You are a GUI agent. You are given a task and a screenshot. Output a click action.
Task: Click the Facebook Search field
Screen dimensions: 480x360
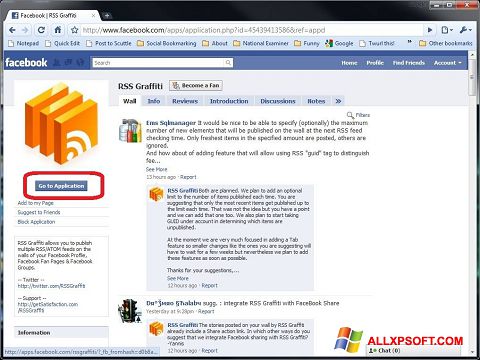coord(158,63)
